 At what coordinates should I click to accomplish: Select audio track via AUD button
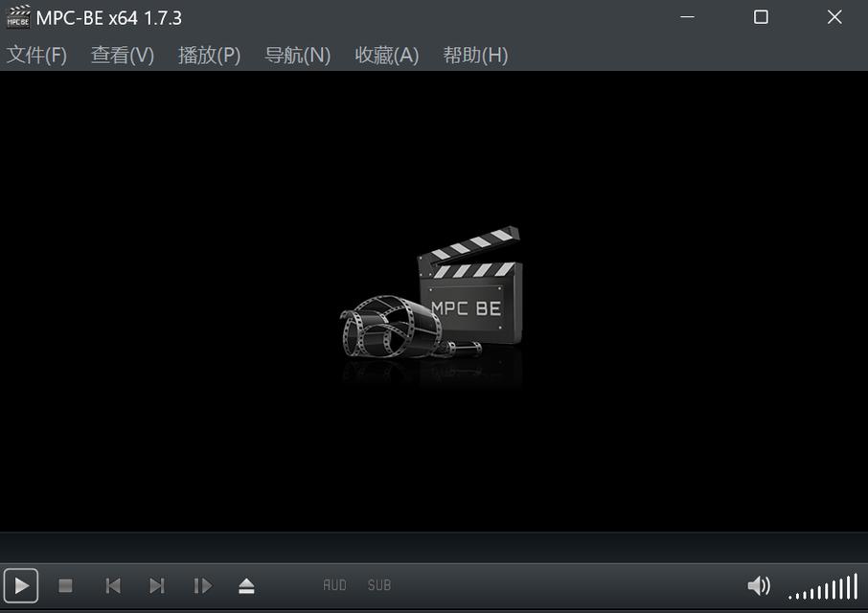[x=334, y=585]
